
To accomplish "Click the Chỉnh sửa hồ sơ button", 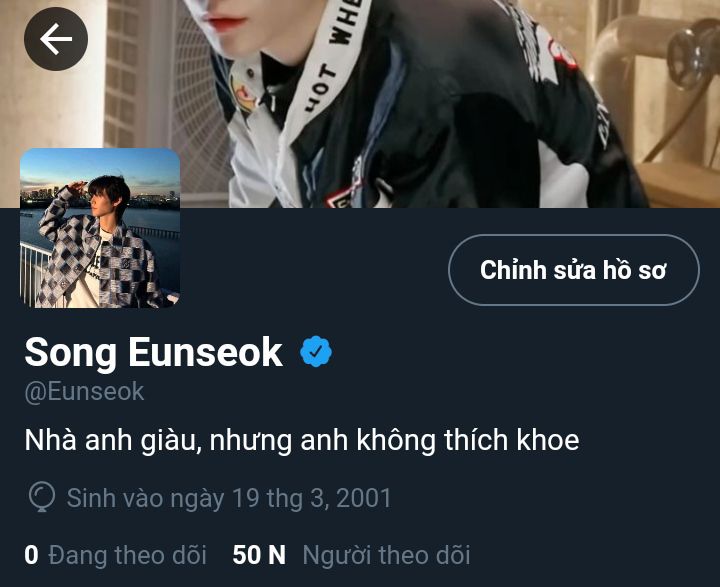I will click(574, 270).
